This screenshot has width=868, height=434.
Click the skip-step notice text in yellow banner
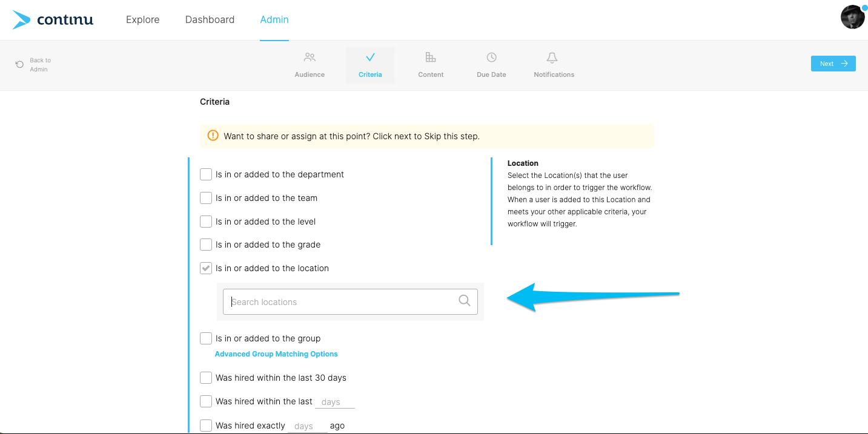pyautogui.click(x=351, y=136)
